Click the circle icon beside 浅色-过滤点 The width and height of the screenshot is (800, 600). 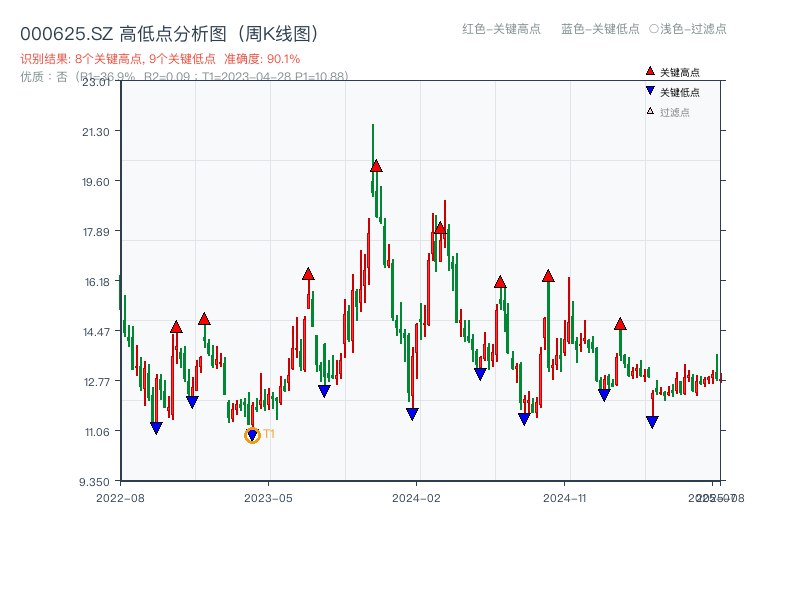click(x=656, y=30)
